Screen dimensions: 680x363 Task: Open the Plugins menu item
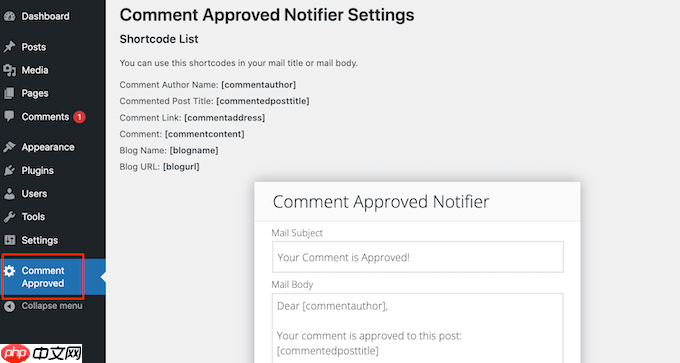click(x=38, y=170)
